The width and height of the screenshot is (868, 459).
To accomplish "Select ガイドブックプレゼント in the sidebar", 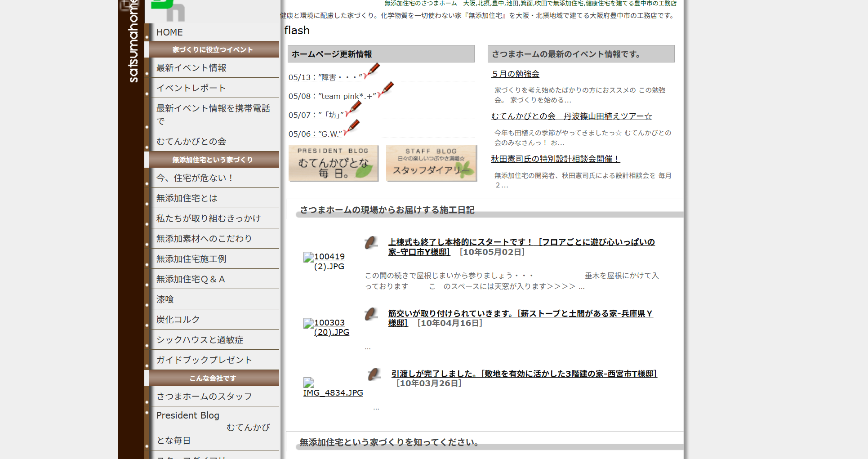I will pos(204,360).
